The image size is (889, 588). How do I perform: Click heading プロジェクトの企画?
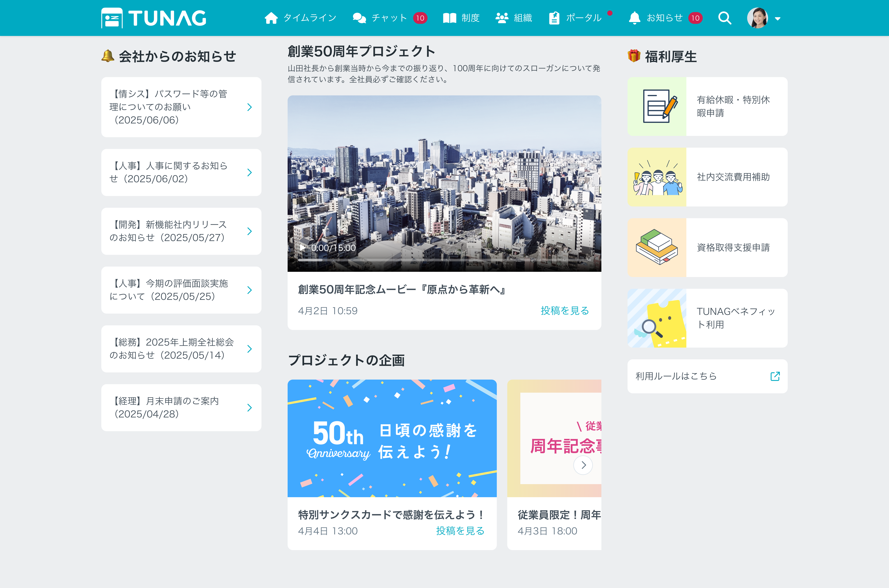[346, 360]
